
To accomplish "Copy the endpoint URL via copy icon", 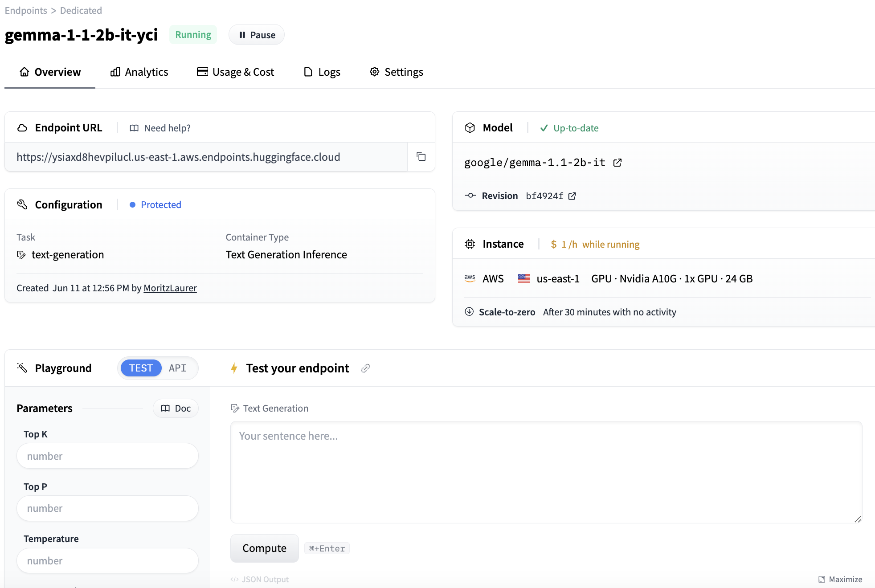I will (x=421, y=157).
